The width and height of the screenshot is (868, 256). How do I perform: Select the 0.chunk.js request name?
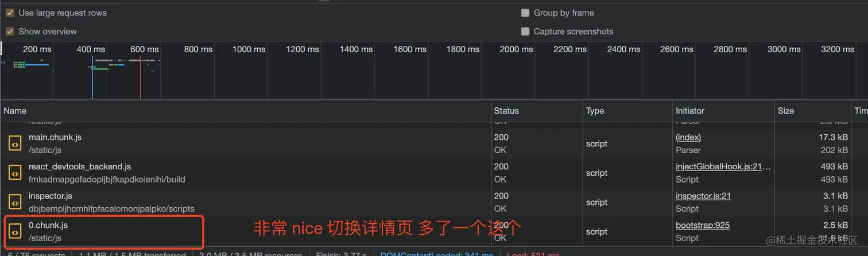[x=48, y=225]
